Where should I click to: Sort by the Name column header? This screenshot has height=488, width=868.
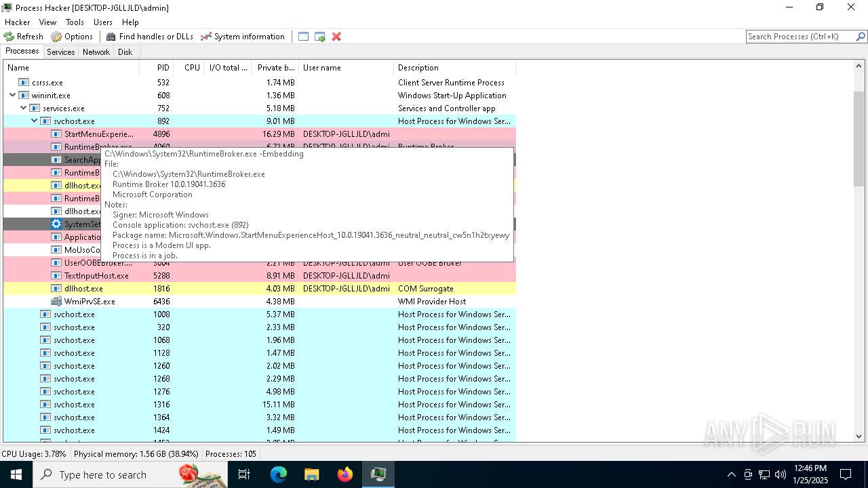71,68
